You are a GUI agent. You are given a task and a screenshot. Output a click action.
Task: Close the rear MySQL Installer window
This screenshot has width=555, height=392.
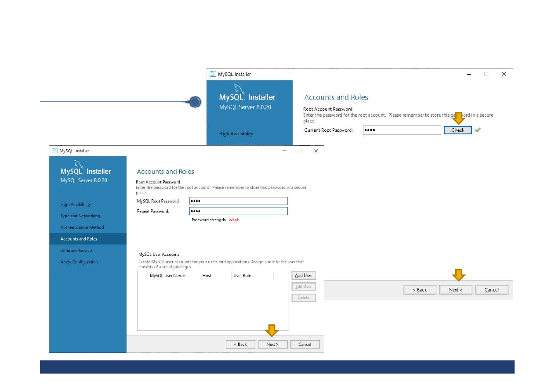(x=504, y=74)
